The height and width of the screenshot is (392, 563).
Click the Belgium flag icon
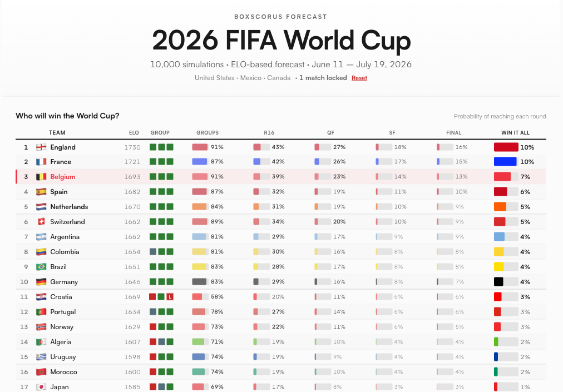pos(41,177)
